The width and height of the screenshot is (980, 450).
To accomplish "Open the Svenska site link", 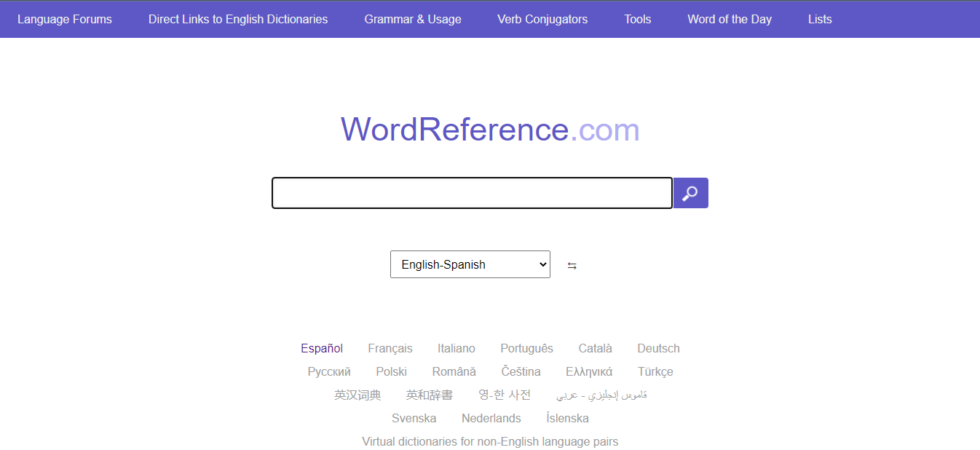I will (414, 418).
